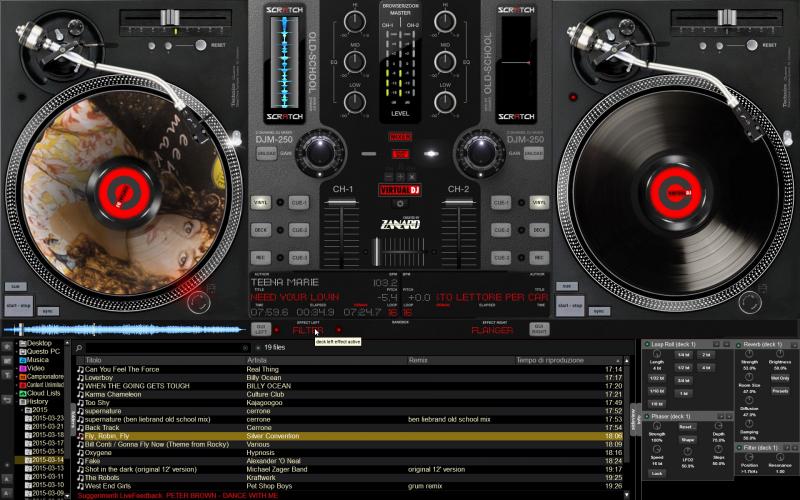Enable the Filter effect power button
The height and width of the screenshot is (500, 800).
(x=739, y=447)
